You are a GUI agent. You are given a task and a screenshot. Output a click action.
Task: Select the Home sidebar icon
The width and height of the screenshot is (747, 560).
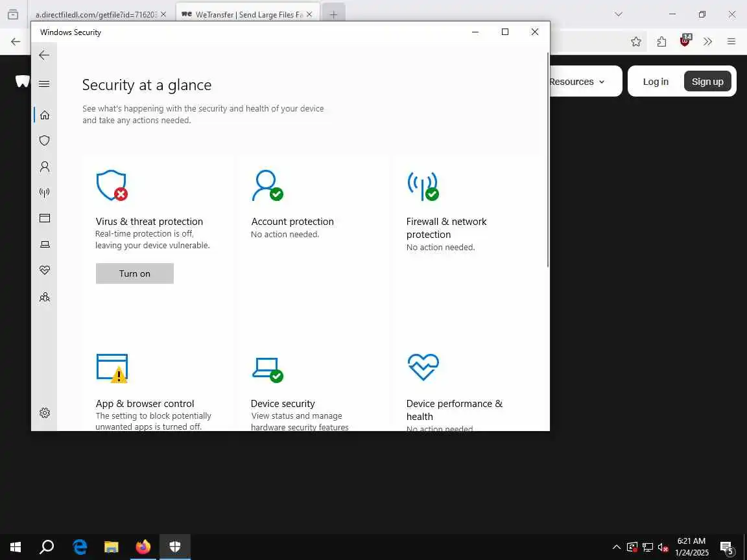click(x=44, y=115)
